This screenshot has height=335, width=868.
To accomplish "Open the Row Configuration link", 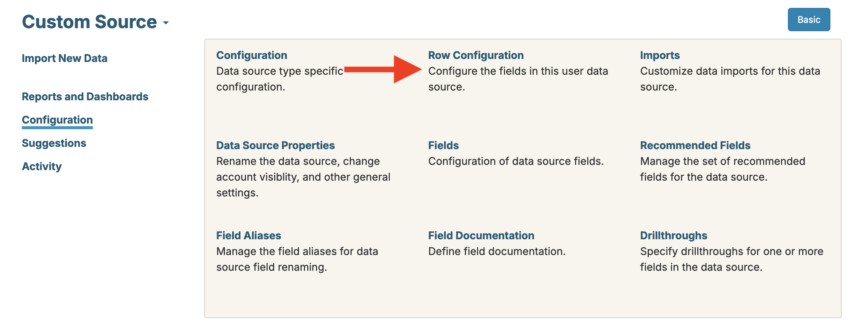I will (x=476, y=55).
